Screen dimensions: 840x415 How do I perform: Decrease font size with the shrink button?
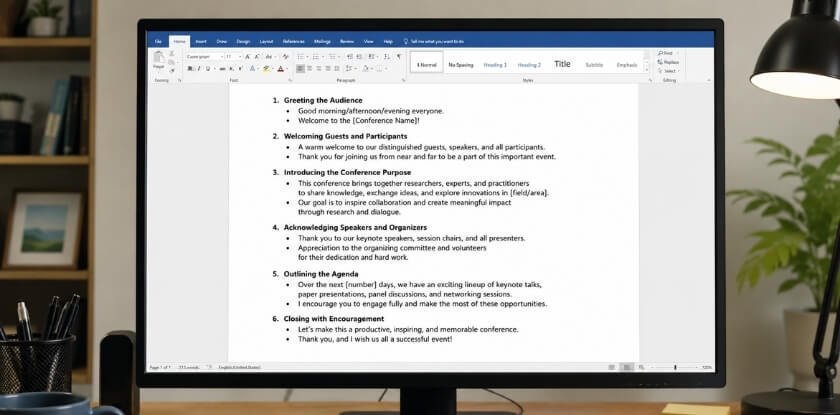(257, 57)
